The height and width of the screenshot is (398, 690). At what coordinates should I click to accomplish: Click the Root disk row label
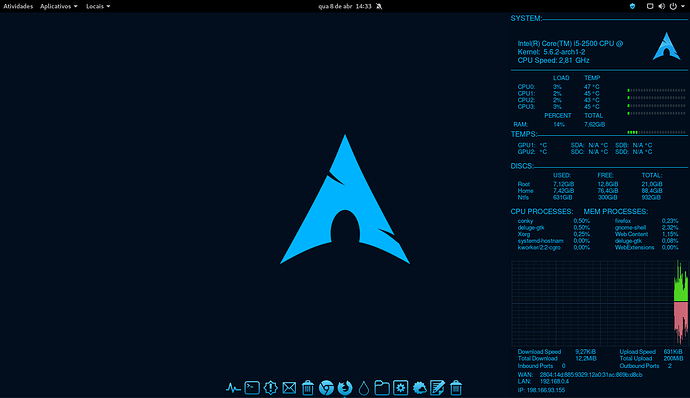524,184
